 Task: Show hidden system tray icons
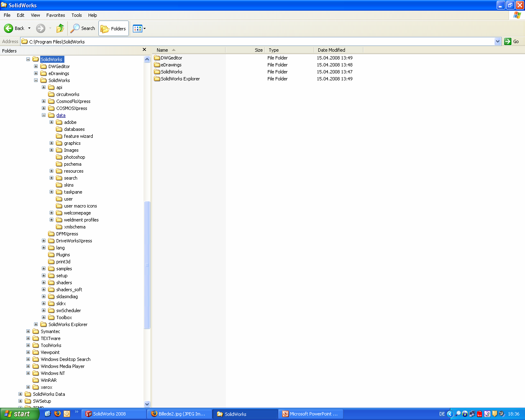(x=450, y=414)
